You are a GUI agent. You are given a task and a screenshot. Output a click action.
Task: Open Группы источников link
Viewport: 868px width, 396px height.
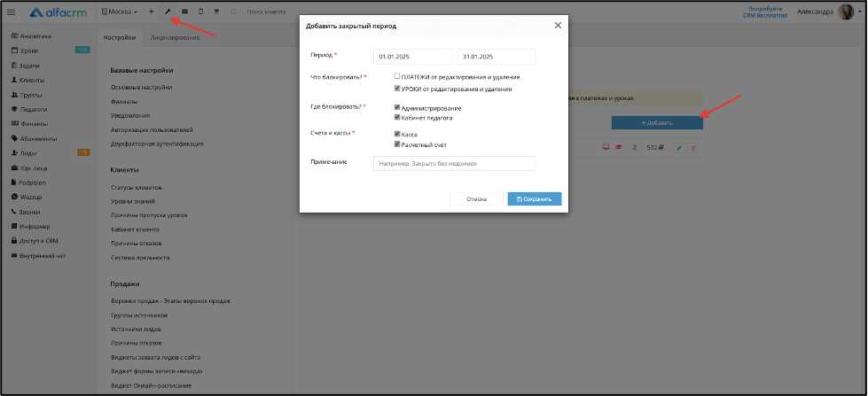pyautogui.click(x=139, y=315)
